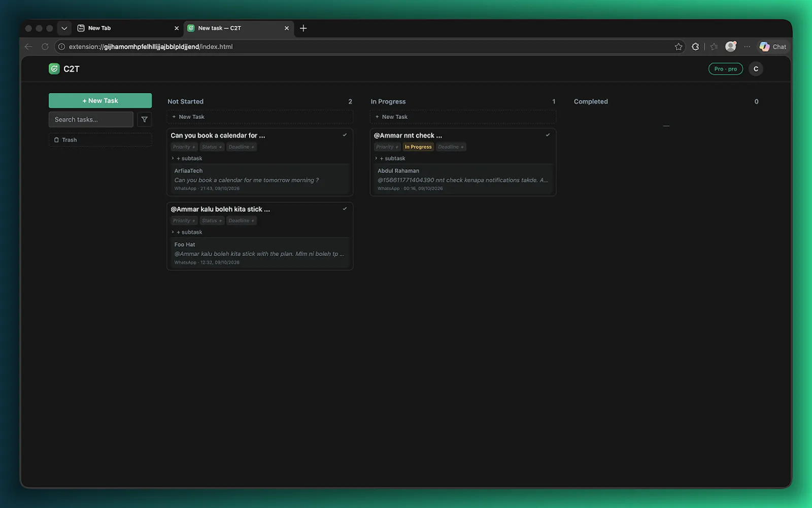Switch to the New Tab browser tab
This screenshot has width=812, height=508.
point(126,28)
